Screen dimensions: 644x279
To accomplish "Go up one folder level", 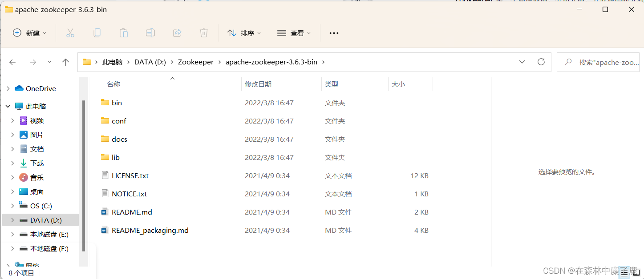I will [x=66, y=62].
